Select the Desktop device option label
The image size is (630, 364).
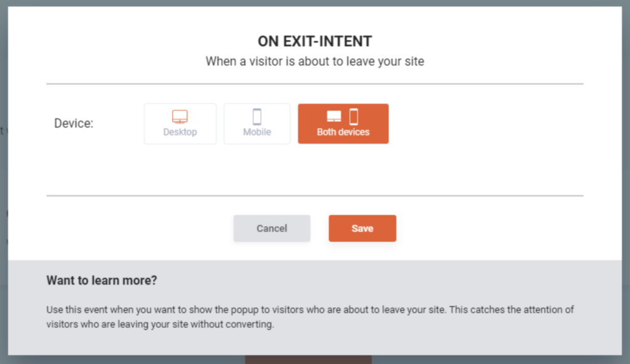click(180, 132)
